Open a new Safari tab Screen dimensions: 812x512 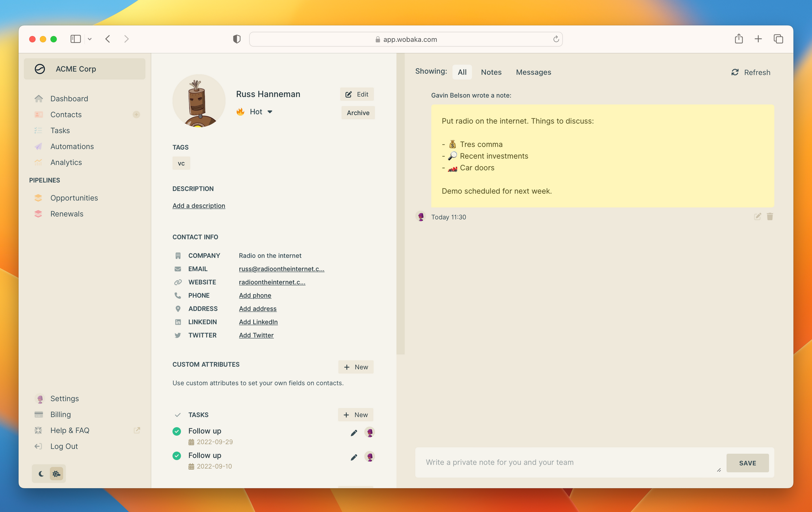758,39
